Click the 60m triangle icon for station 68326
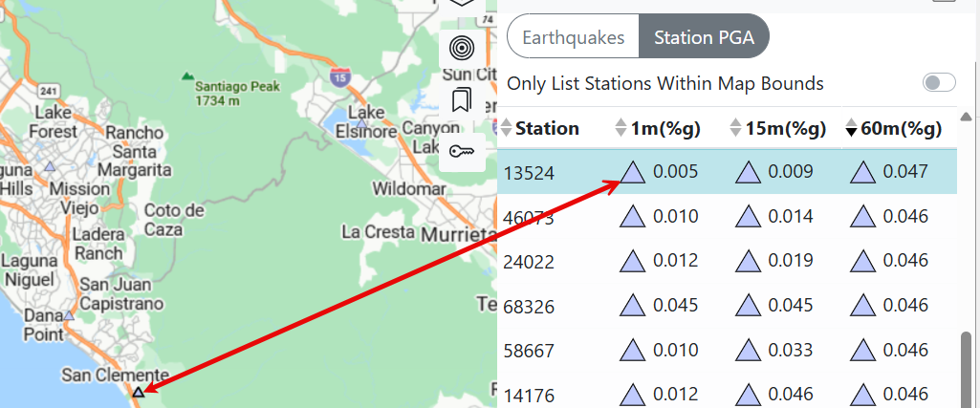 click(x=863, y=306)
